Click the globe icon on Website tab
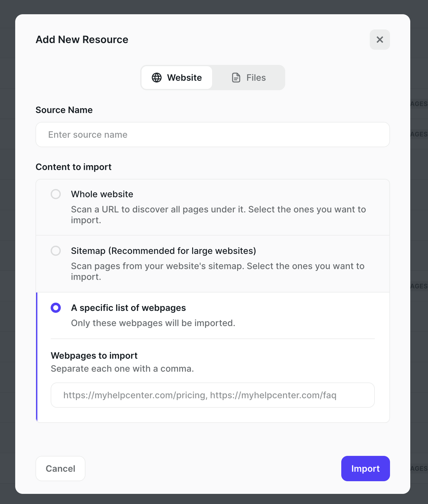 (x=157, y=78)
